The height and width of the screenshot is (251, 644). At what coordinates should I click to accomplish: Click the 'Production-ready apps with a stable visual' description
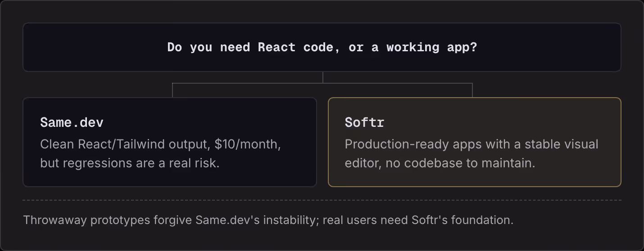(x=472, y=153)
